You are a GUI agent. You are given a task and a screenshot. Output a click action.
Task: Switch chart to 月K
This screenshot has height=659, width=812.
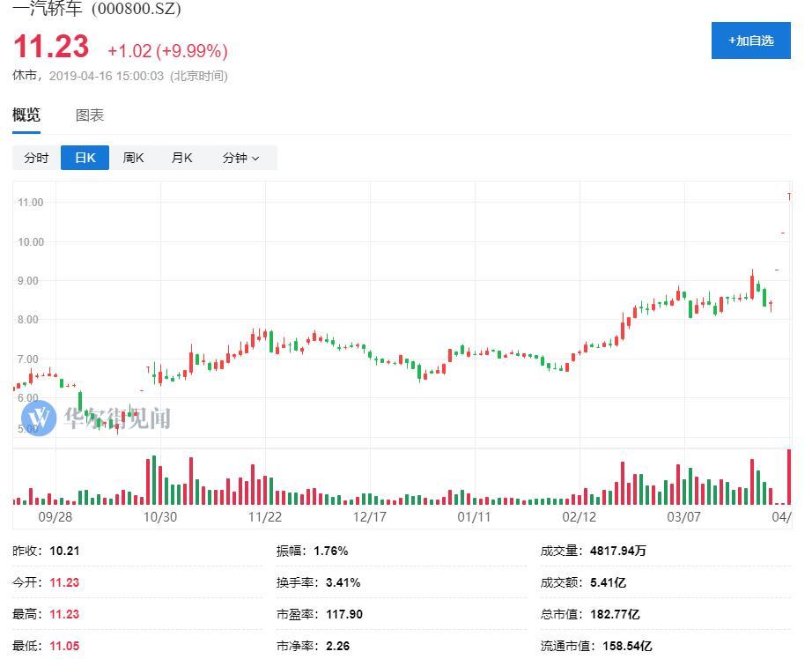[181, 158]
